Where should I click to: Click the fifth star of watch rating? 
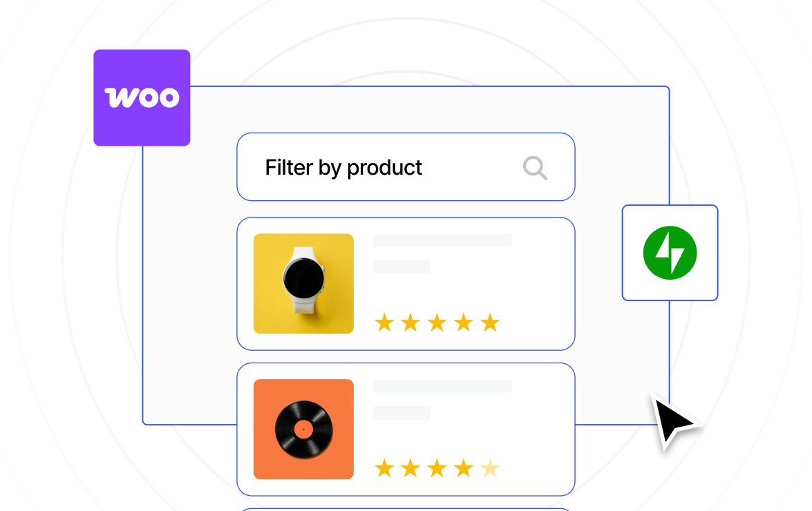pos(490,322)
